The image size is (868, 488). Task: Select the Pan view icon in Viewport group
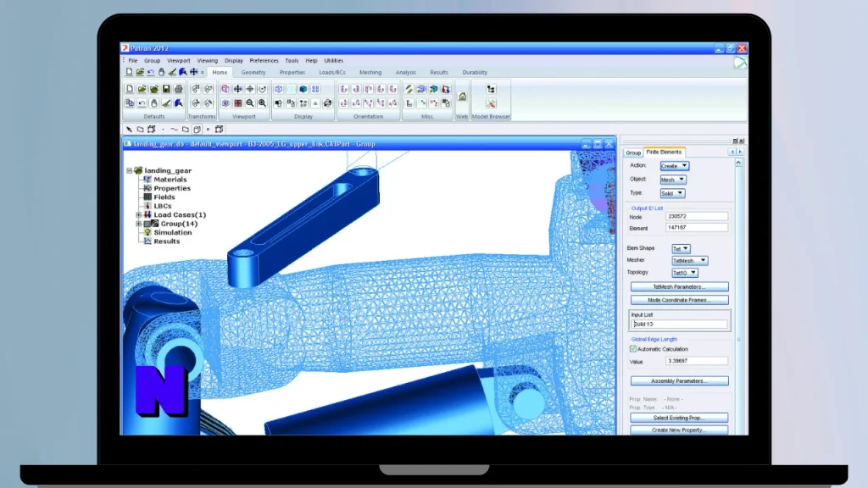point(237,89)
